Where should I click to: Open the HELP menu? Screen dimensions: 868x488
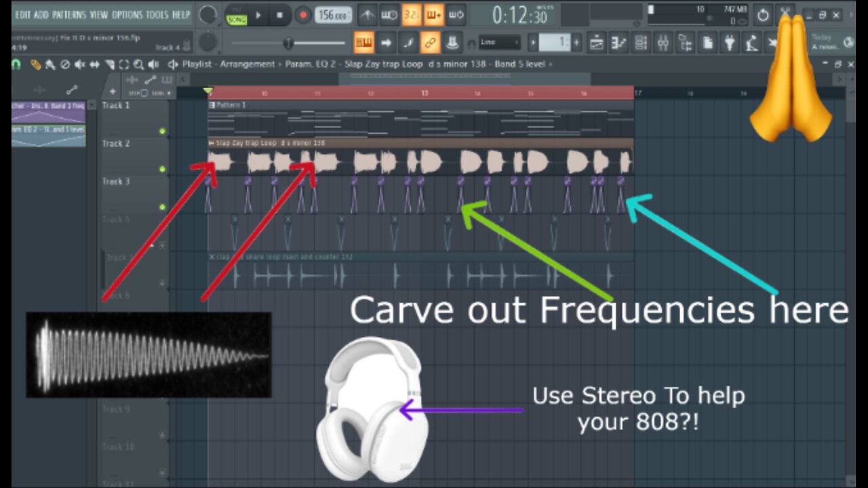point(181,14)
